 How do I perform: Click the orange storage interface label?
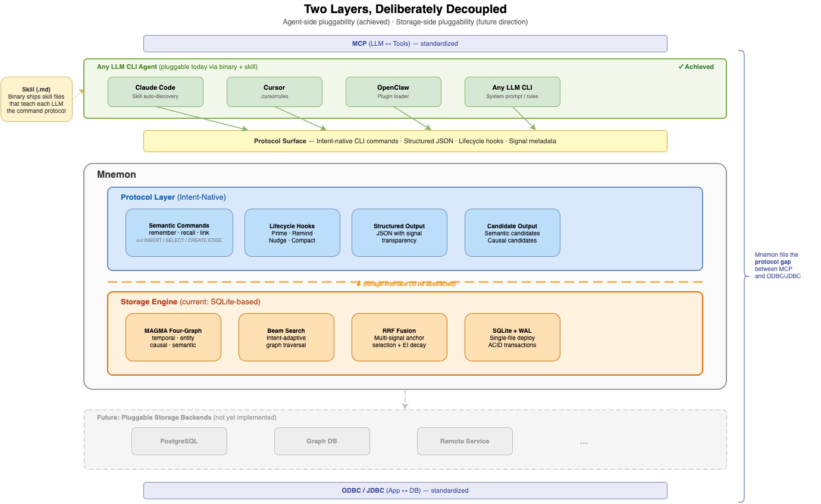pos(406,283)
